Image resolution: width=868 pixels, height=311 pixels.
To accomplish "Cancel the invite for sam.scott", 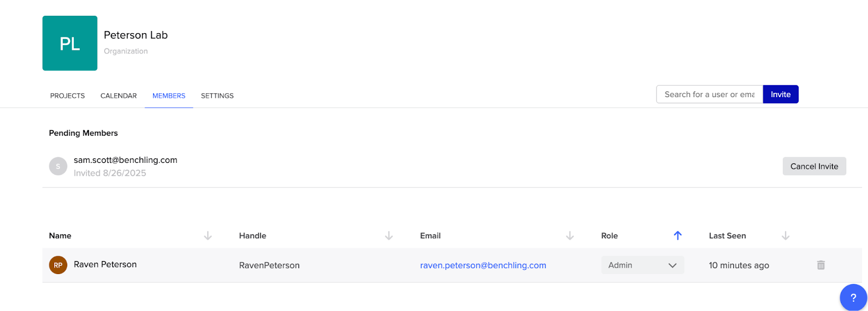I will 814,166.
